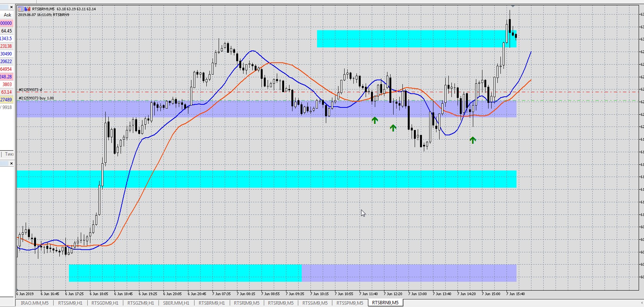Click the gray chart shift triangle marker
The height and width of the screenshot is (307, 644).
pos(513,6)
